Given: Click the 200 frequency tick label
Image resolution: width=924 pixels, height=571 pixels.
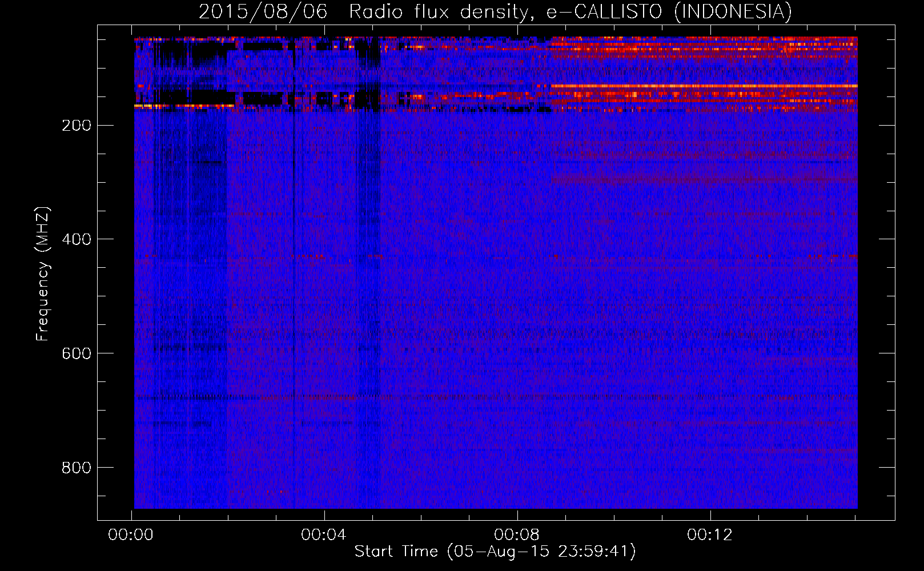Looking at the screenshot, I should (x=77, y=125).
